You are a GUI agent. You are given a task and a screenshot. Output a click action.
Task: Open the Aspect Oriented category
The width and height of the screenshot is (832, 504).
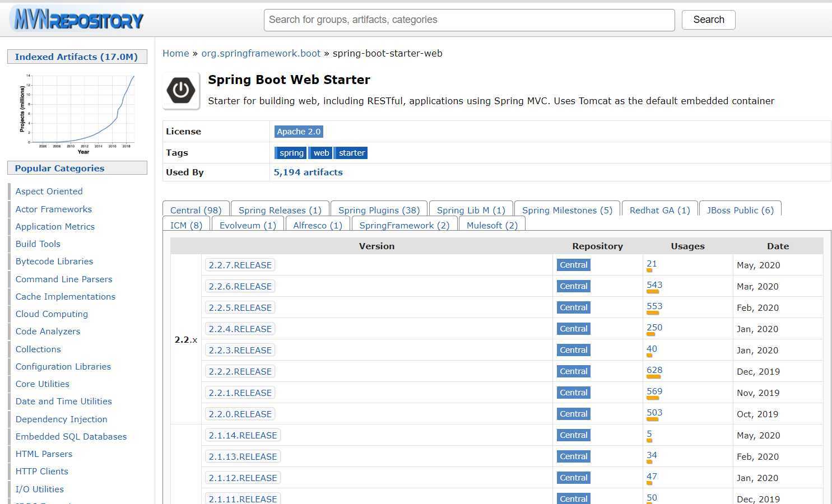(49, 192)
